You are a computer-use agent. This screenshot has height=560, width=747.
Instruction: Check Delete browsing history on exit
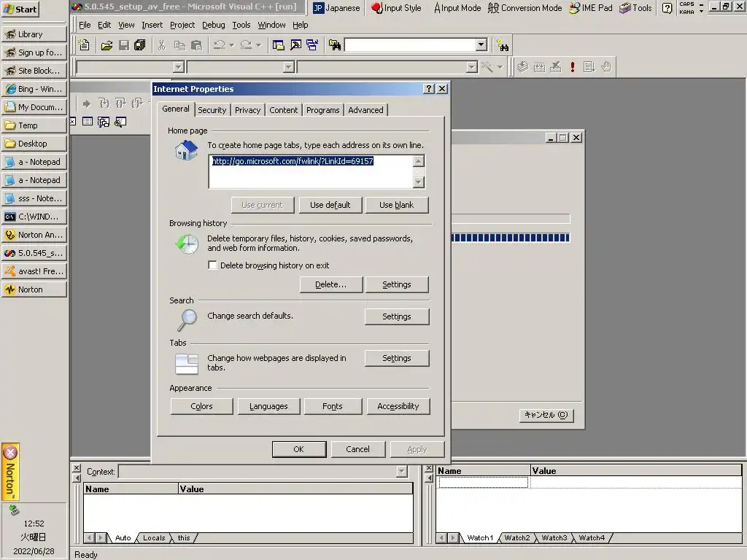tap(212, 265)
